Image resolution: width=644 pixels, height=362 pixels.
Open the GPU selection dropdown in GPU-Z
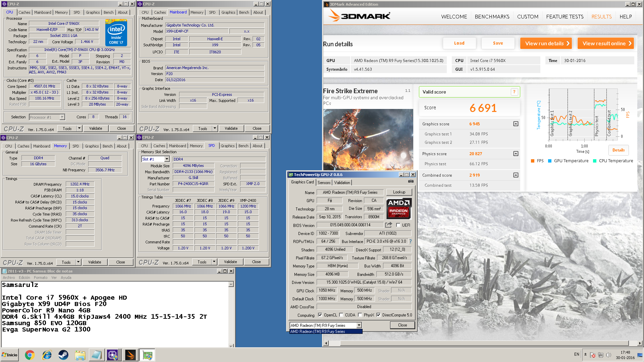pos(359,325)
